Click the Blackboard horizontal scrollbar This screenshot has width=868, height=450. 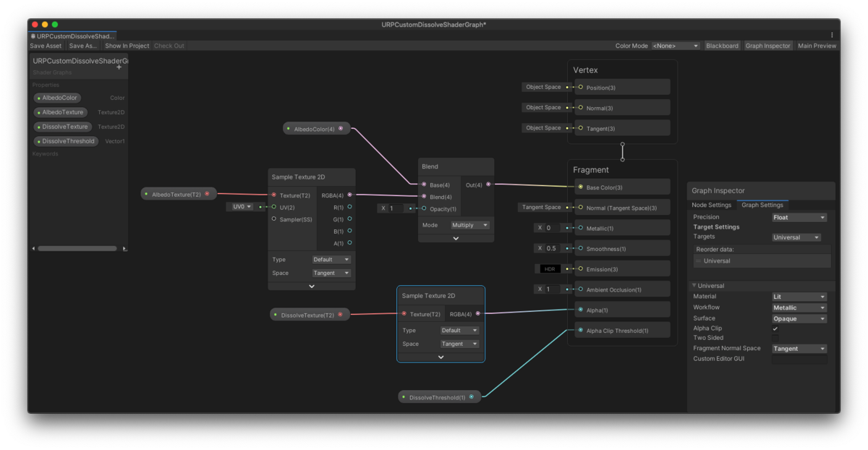coord(77,248)
